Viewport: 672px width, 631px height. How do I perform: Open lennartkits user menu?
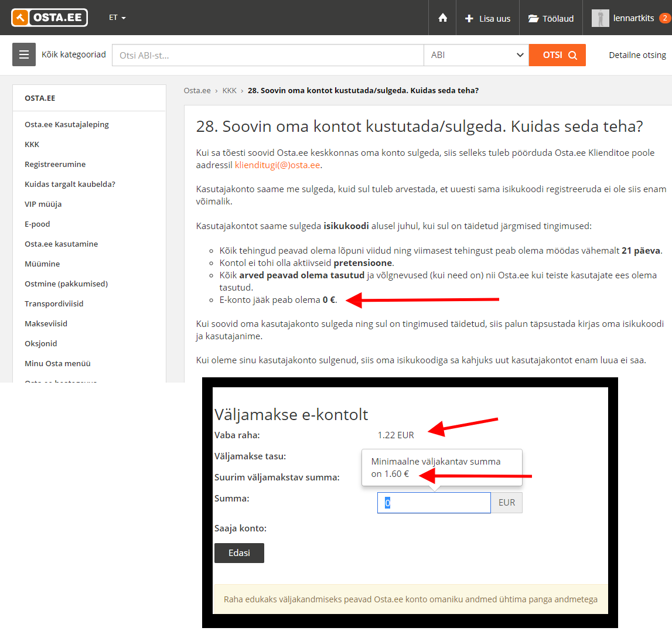(633, 18)
